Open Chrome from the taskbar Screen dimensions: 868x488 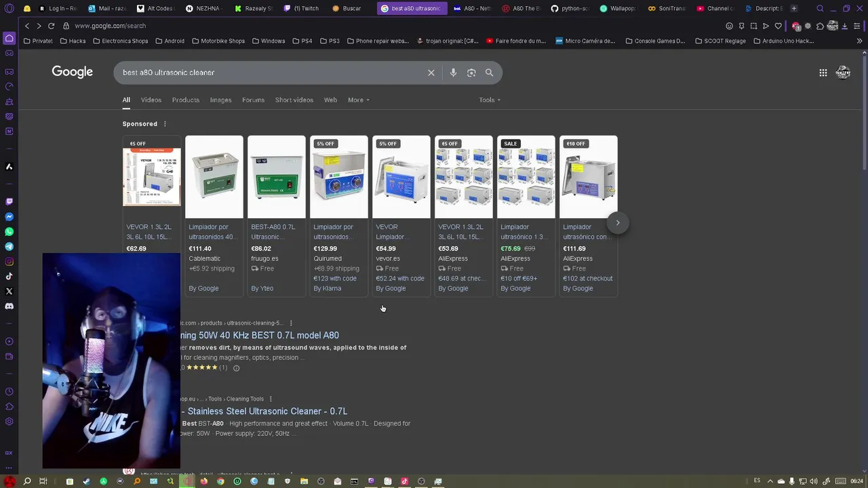(x=220, y=481)
